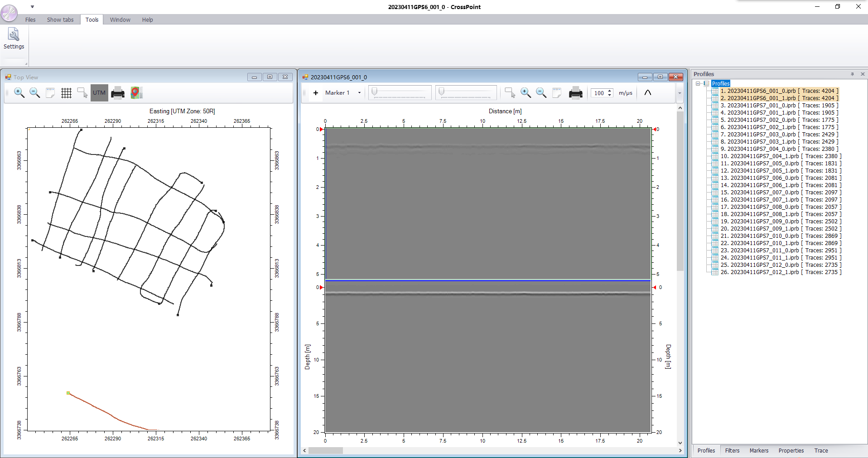Select profile 10. 20230411GPS7_004_1.iprb
868x458 pixels.
click(x=781, y=156)
